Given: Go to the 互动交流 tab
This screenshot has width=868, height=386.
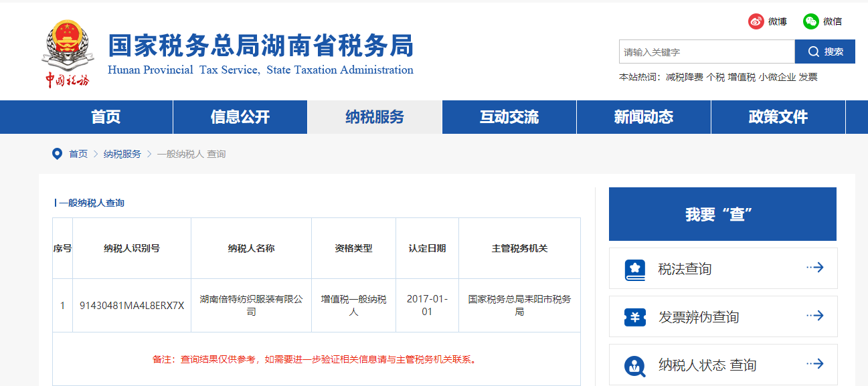Looking at the screenshot, I should (509, 117).
